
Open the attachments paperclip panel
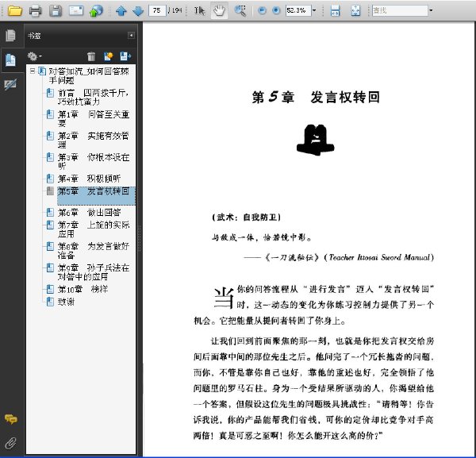[10, 444]
